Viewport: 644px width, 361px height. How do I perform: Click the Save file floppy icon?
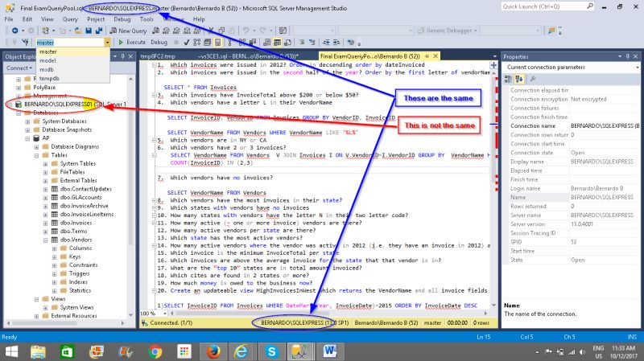pos(89,31)
